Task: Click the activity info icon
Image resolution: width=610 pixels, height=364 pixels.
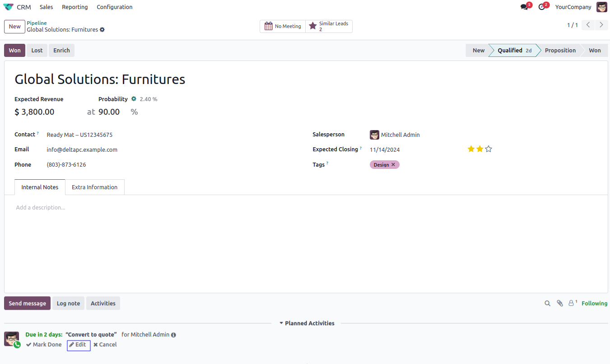Action: point(173,335)
